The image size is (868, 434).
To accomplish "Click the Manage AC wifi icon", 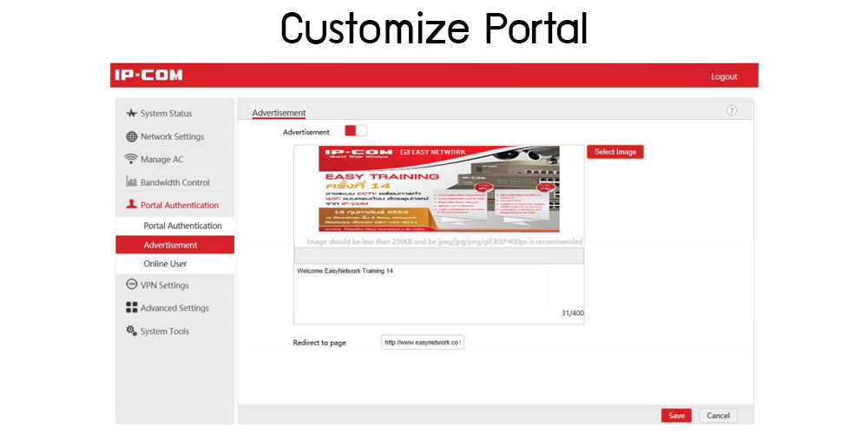I will coord(131,160).
